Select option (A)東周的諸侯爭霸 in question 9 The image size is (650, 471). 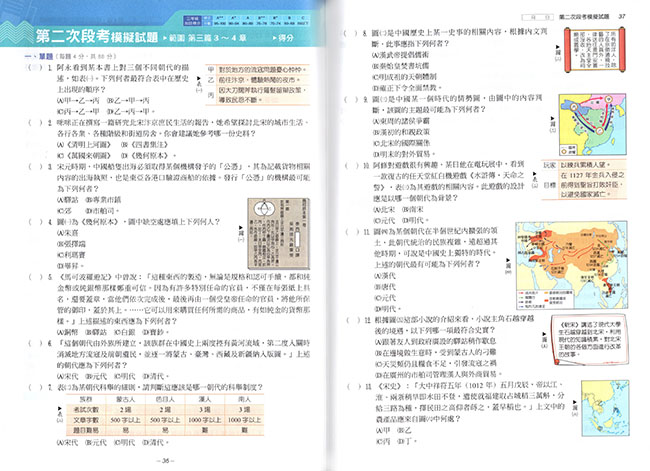pyautogui.click(x=400, y=121)
